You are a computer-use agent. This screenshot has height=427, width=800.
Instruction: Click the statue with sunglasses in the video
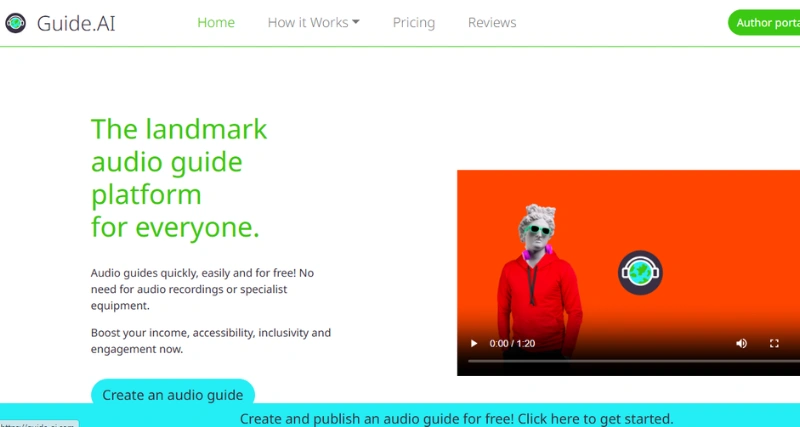tap(538, 281)
